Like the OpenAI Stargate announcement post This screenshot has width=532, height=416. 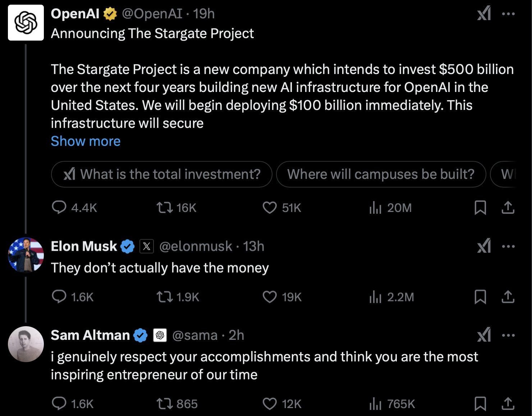tap(270, 208)
